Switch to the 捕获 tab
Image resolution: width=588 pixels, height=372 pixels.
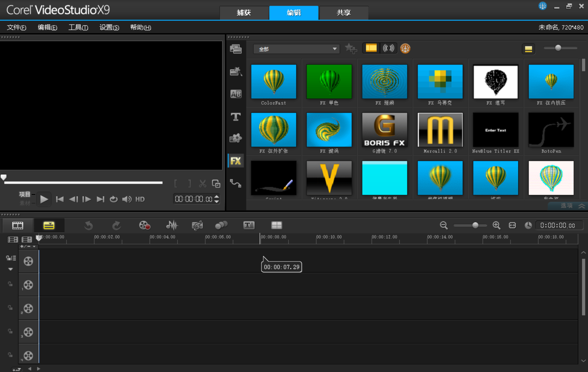pos(244,13)
